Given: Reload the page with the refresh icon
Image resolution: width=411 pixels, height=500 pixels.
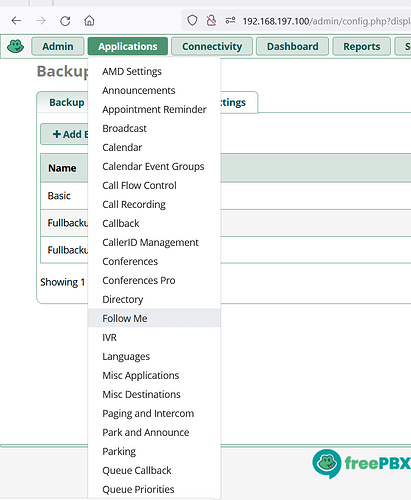Looking at the screenshot, I should click(x=65, y=21).
